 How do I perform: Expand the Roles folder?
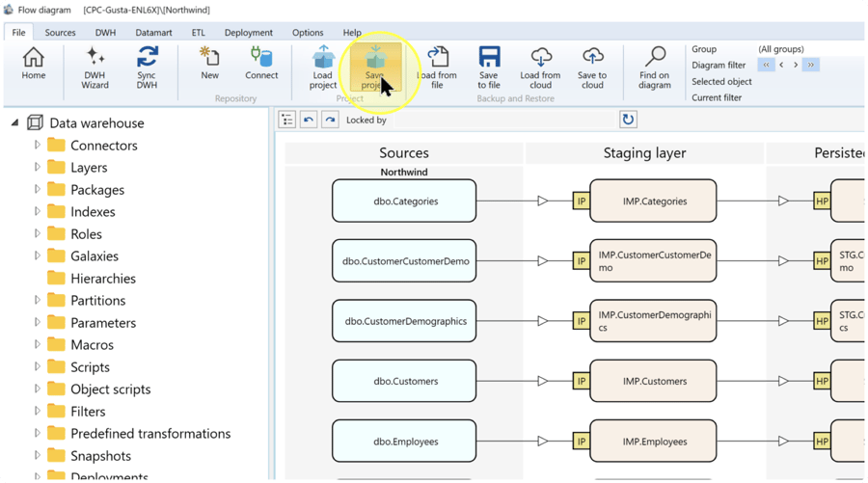[37, 233]
